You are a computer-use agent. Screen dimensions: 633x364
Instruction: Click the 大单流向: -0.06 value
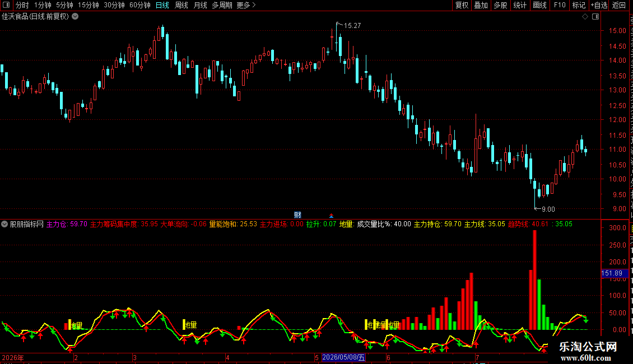[x=183, y=224]
